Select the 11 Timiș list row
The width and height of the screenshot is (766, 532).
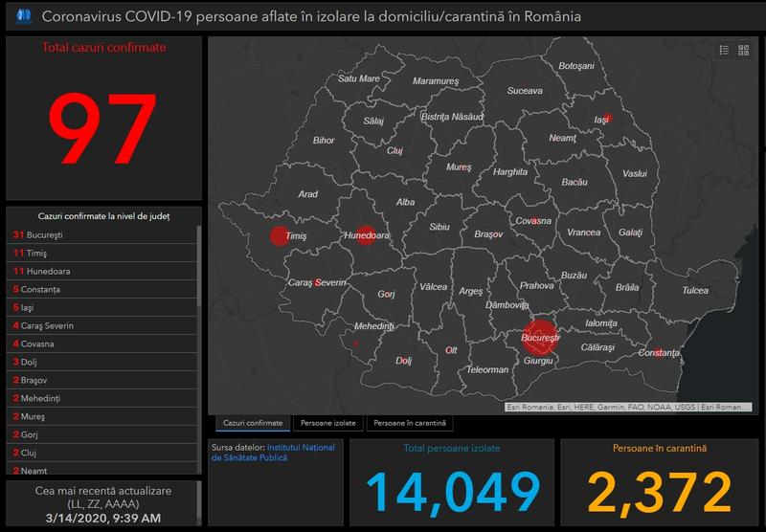pos(101,253)
